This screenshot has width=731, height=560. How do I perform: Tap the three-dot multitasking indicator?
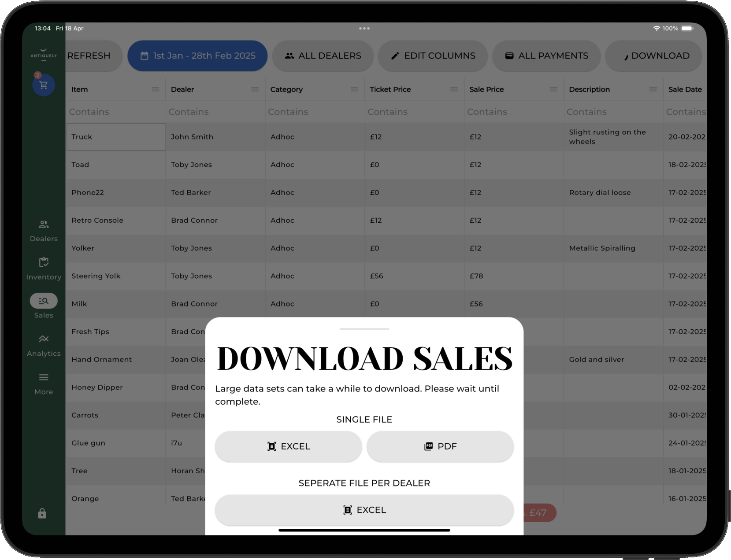click(364, 28)
